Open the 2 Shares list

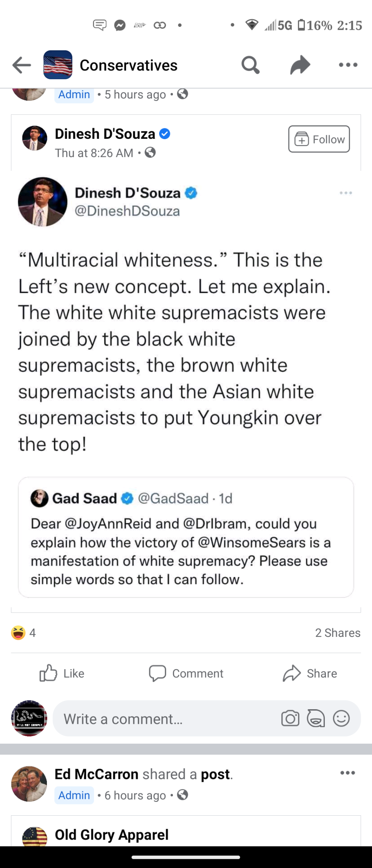tap(337, 633)
